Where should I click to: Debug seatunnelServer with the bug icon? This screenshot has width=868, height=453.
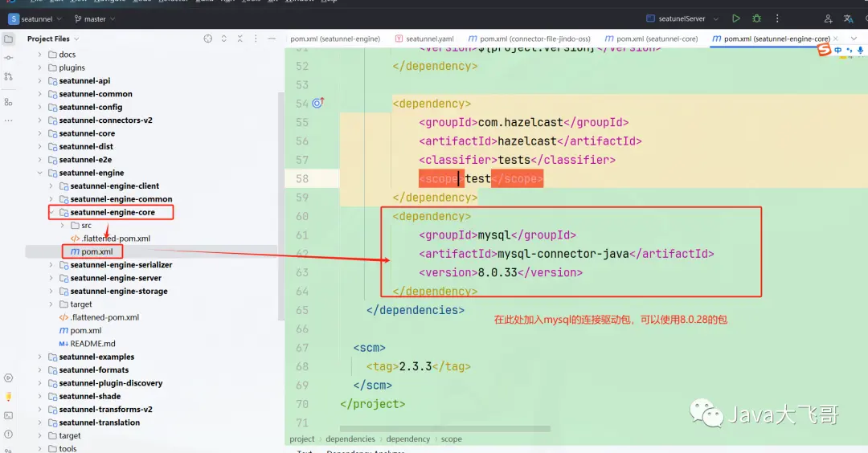pos(757,18)
